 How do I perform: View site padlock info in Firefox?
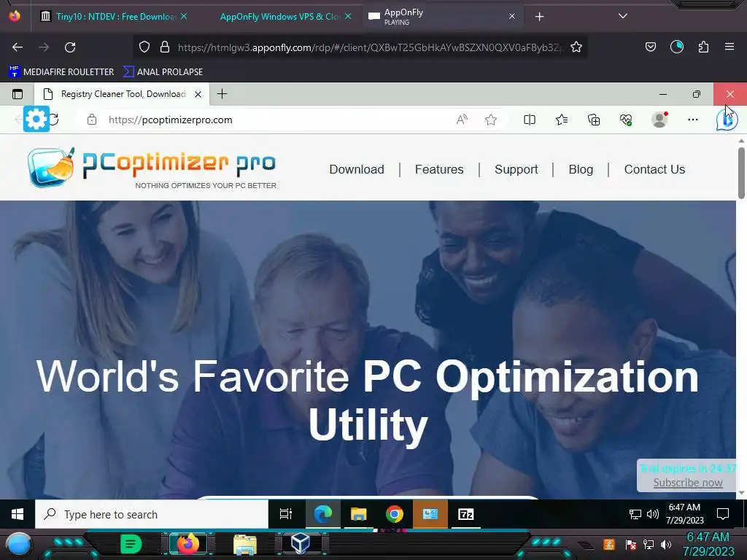click(x=165, y=47)
